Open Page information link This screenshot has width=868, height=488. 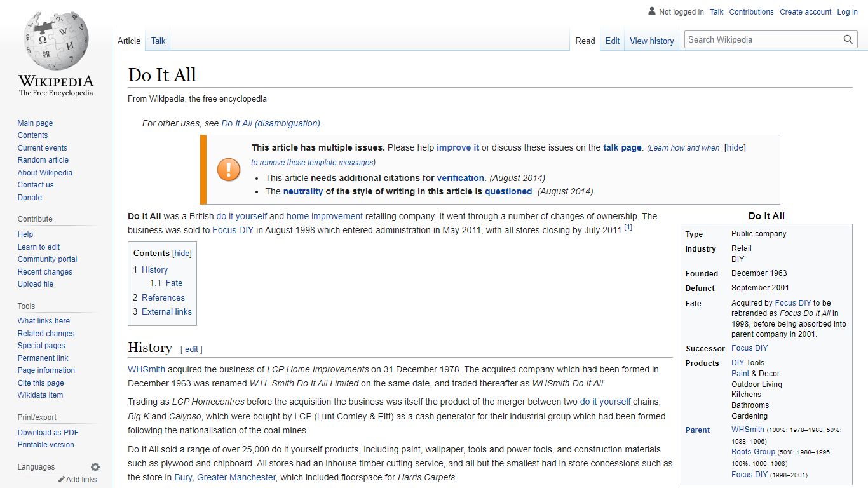[x=46, y=370]
